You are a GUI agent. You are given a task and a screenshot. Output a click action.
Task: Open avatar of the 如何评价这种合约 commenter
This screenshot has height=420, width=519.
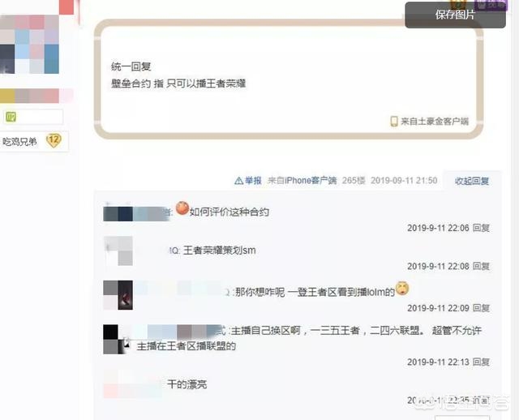click(118, 214)
